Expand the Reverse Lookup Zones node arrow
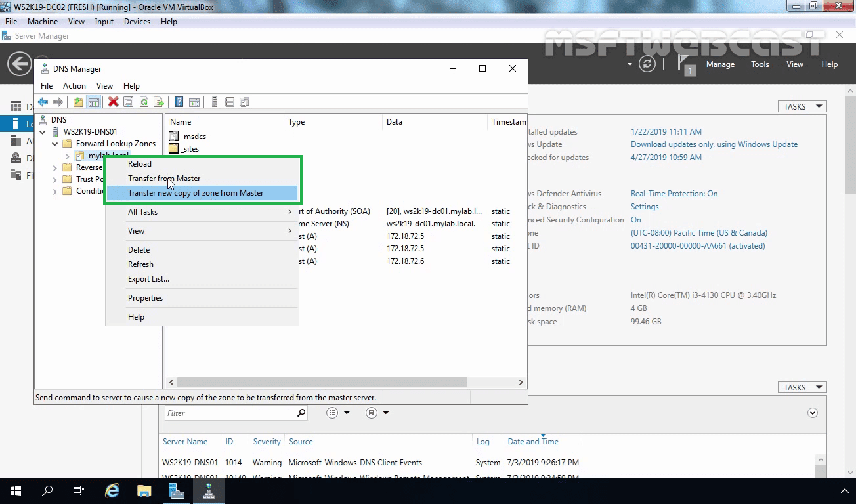The image size is (856, 504). tap(55, 167)
